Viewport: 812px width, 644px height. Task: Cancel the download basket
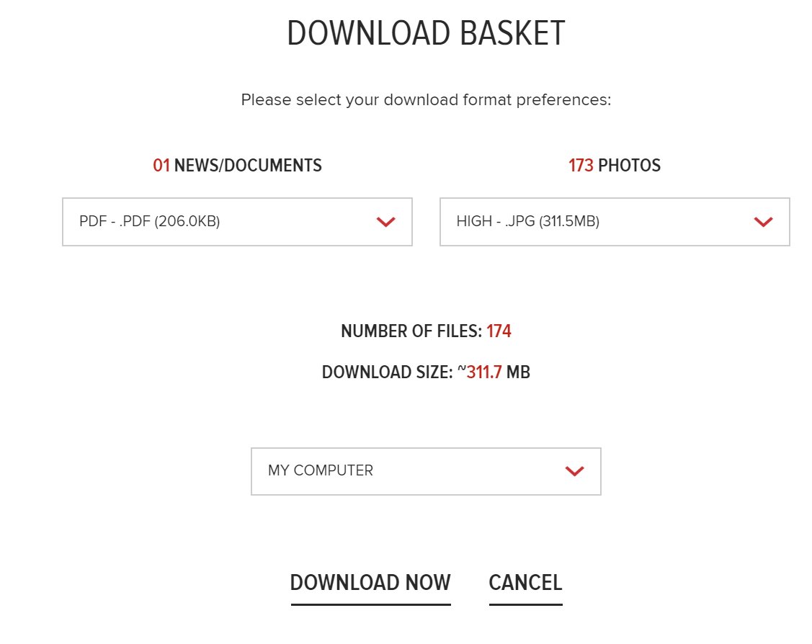tap(525, 583)
